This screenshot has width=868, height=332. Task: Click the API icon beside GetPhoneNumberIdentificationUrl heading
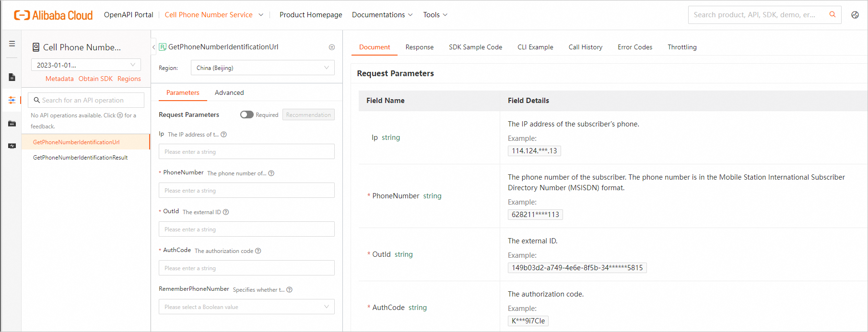(x=163, y=47)
